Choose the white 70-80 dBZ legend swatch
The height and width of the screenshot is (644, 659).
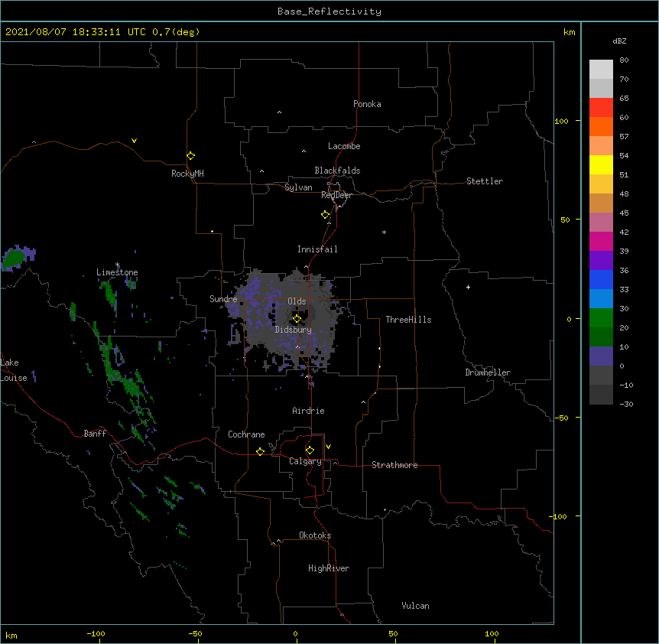(601, 70)
